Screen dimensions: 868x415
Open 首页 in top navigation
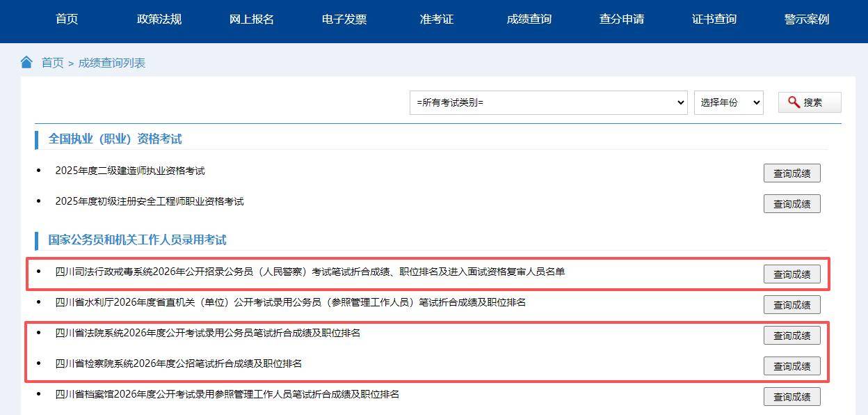point(67,19)
